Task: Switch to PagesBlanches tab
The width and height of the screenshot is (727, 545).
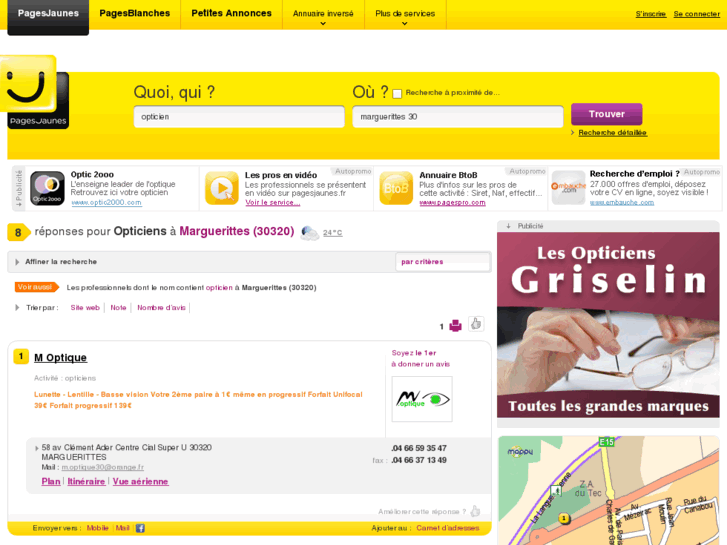Action: [x=134, y=13]
